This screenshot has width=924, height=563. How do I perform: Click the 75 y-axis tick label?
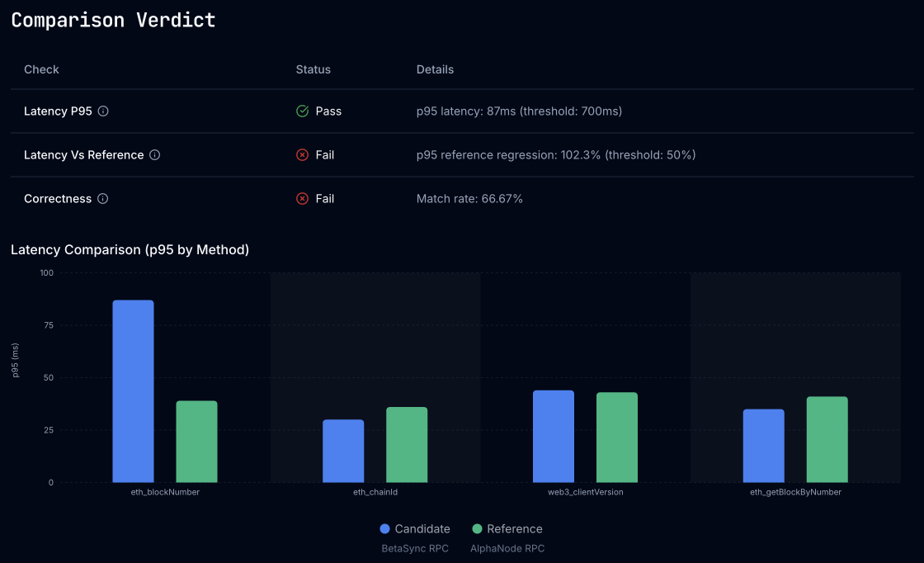[x=49, y=325]
